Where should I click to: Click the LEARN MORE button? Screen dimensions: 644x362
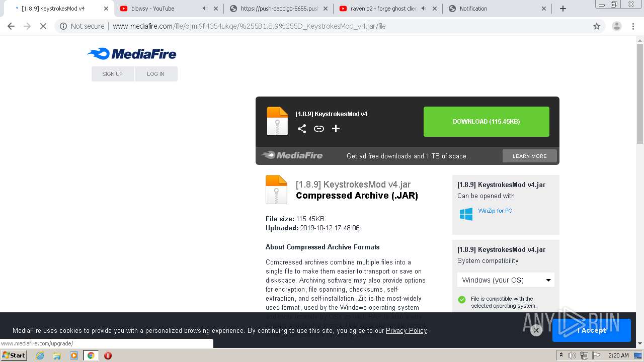tap(530, 156)
